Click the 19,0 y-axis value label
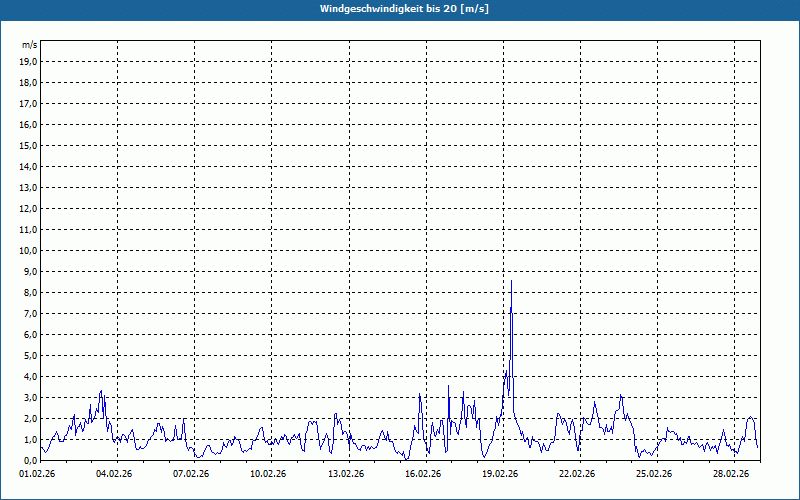 pos(28,62)
